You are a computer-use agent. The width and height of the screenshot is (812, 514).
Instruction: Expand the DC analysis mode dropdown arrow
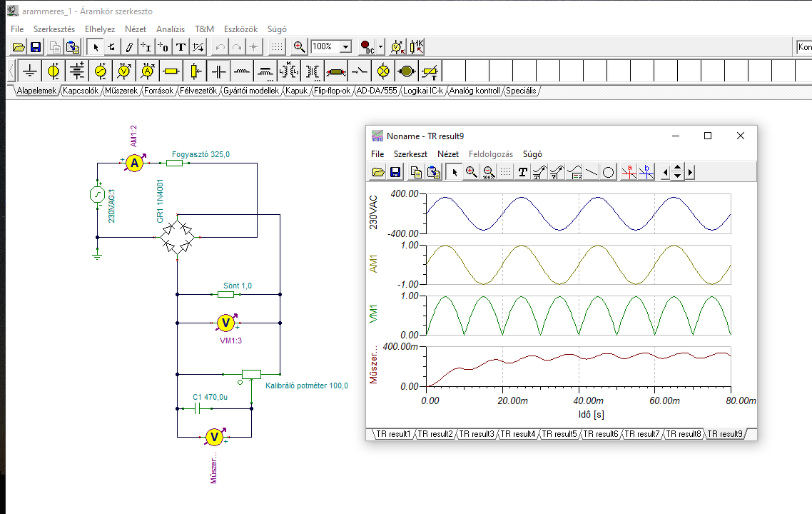tap(380, 47)
